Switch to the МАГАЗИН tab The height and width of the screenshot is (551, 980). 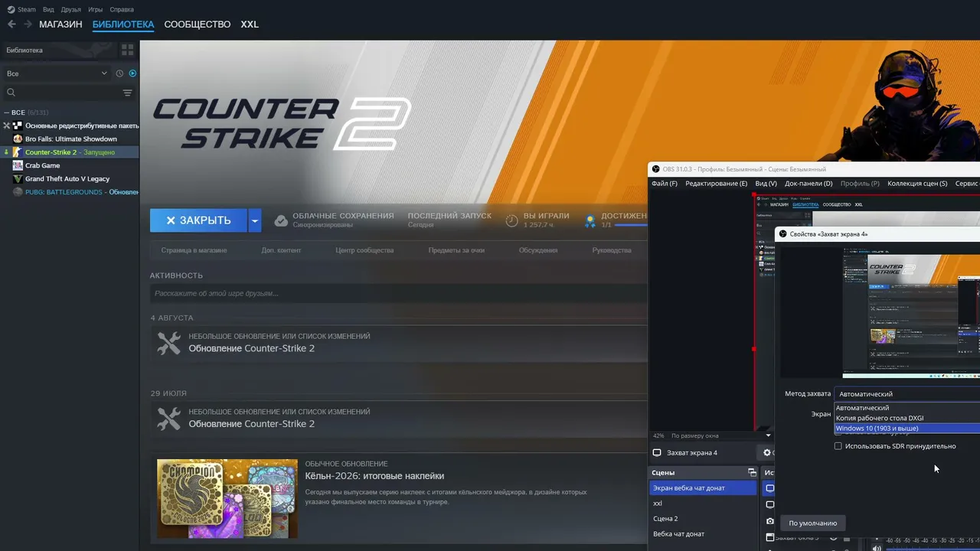point(60,24)
